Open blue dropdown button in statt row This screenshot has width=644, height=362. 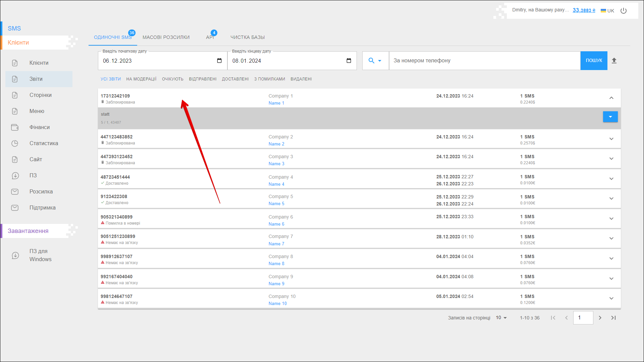[x=610, y=117]
